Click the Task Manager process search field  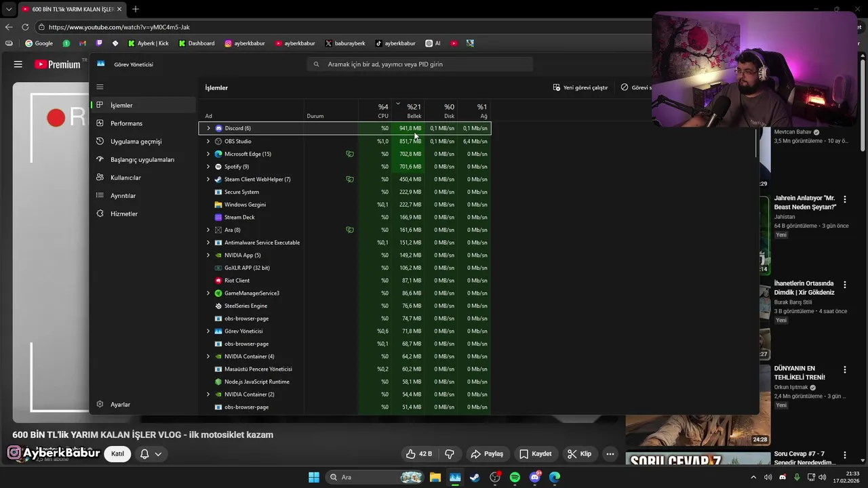[x=420, y=64]
